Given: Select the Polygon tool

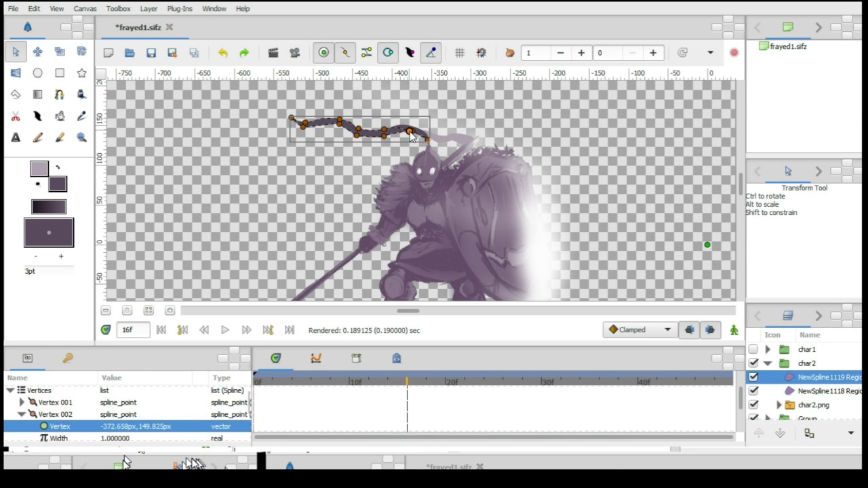Looking at the screenshot, I should [16, 94].
